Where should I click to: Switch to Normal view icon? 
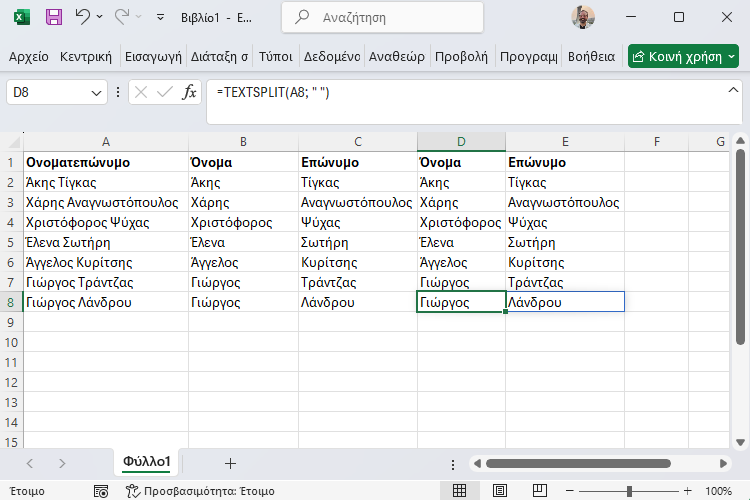(x=459, y=490)
